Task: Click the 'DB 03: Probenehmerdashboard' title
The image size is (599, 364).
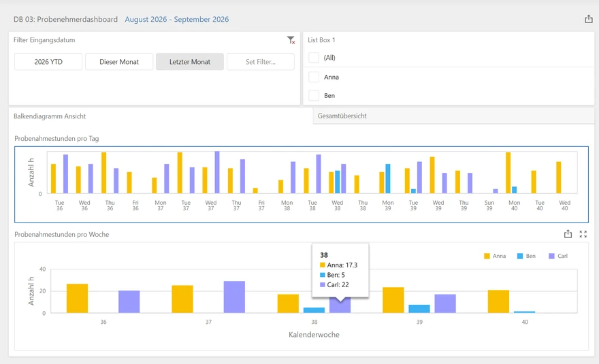Action: (x=66, y=20)
